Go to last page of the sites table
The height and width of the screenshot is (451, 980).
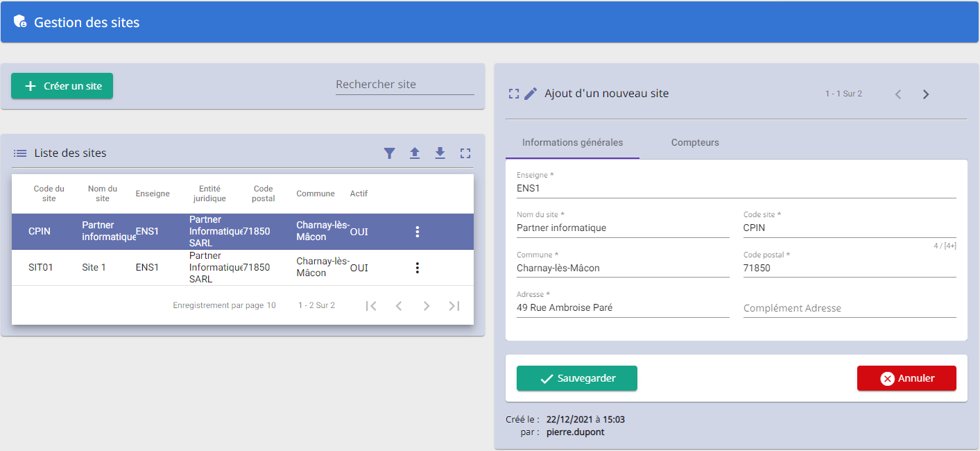coord(454,306)
